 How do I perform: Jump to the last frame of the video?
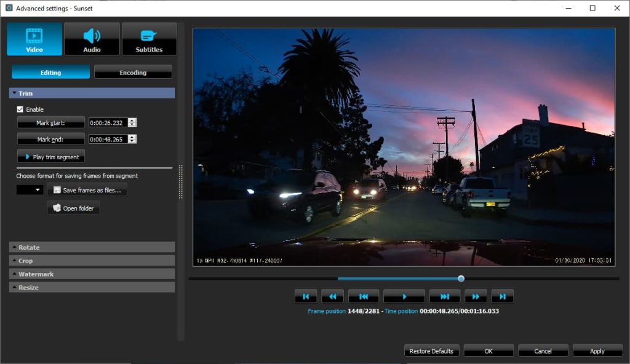(503, 296)
